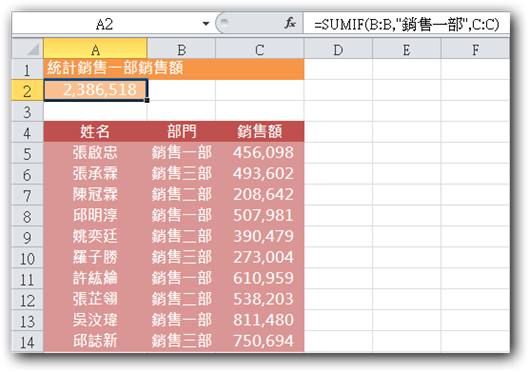Screen dimensions: 529x372
Task: Click 銷售一部 in row 8
Action: [x=182, y=215]
